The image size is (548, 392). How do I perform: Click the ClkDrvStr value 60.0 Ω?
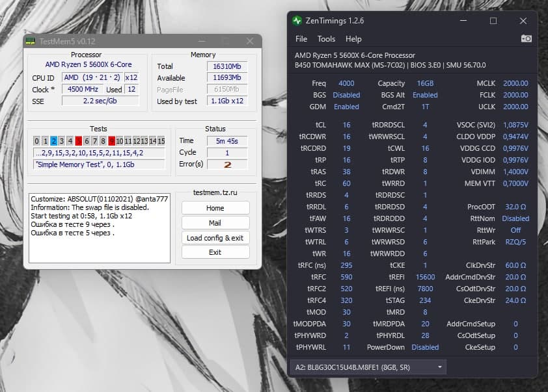tap(515, 265)
